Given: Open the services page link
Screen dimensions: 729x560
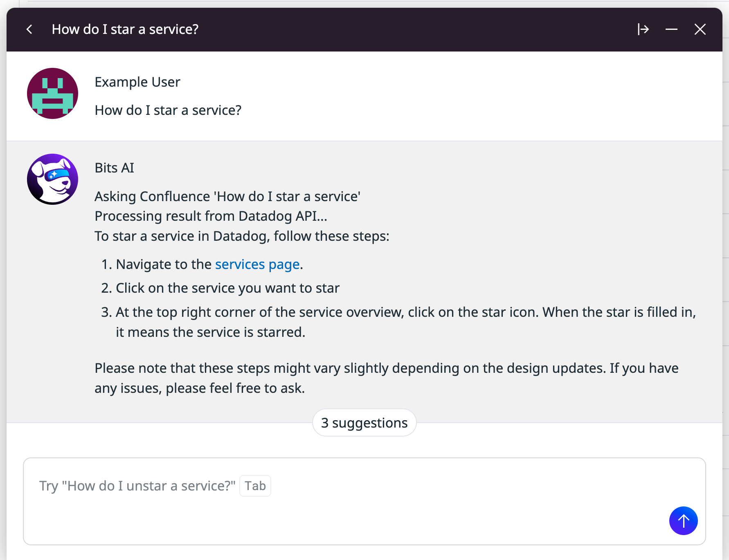Looking at the screenshot, I should (257, 264).
